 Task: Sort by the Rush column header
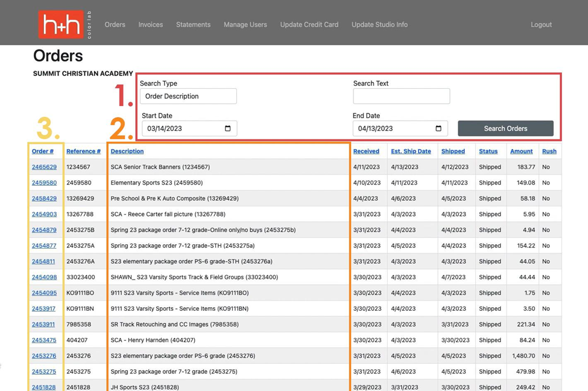click(x=549, y=151)
